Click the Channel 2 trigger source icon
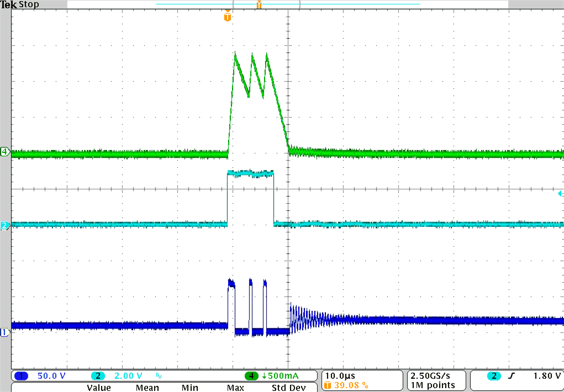This screenshot has height=392, width=564. 494,376
